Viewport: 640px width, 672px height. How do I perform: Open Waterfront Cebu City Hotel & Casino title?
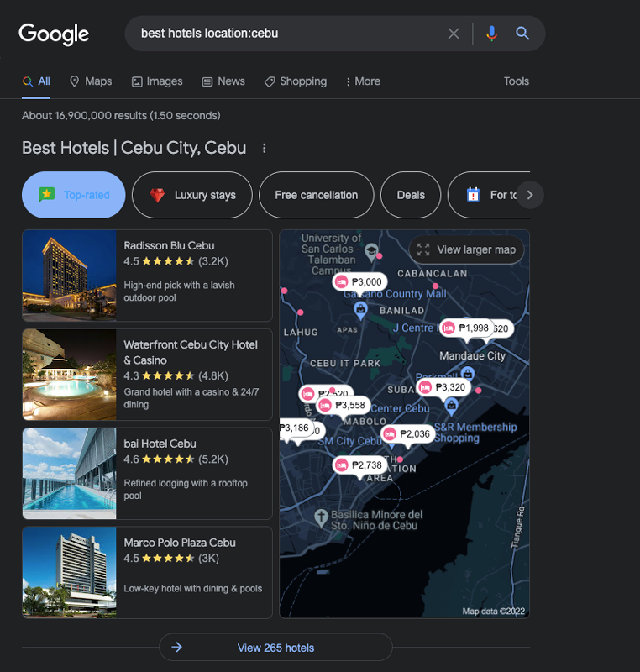pyautogui.click(x=191, y=352)
